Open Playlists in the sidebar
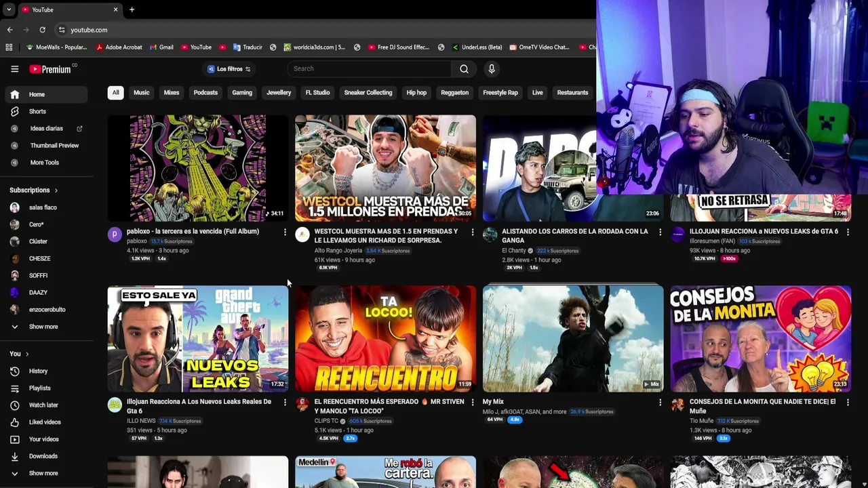This screenshot has height=488, width=868. click(45, 388)
